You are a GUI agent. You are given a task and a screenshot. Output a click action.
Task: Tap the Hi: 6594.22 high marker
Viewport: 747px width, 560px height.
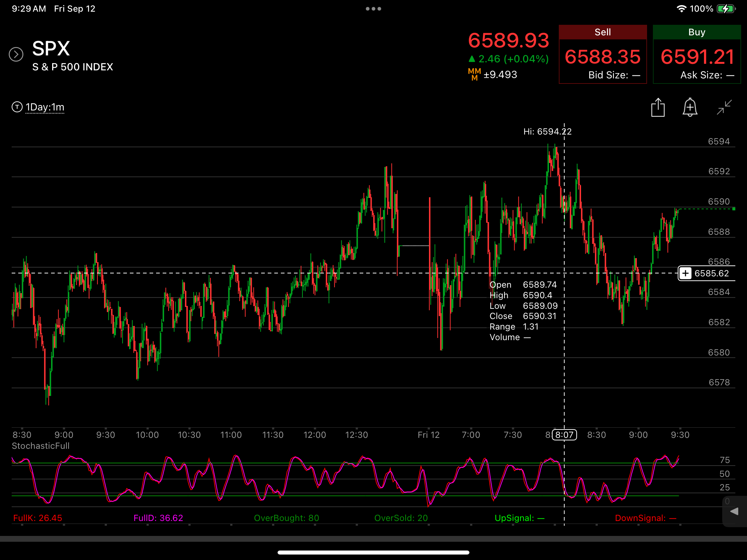547,132
